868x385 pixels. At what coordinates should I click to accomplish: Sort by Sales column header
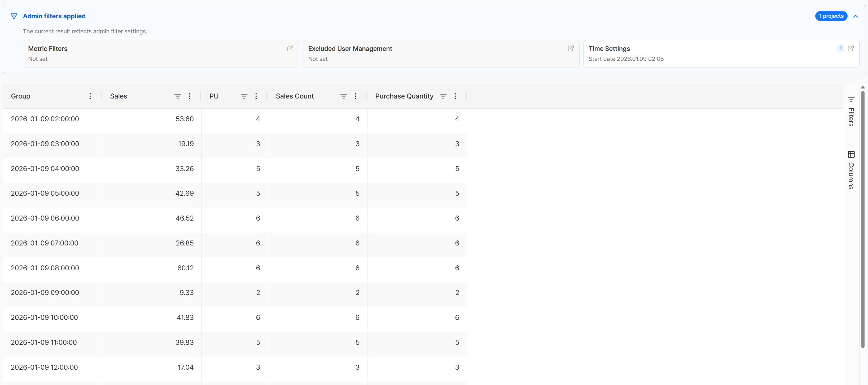pyautogui.click(x=119, y=96)
